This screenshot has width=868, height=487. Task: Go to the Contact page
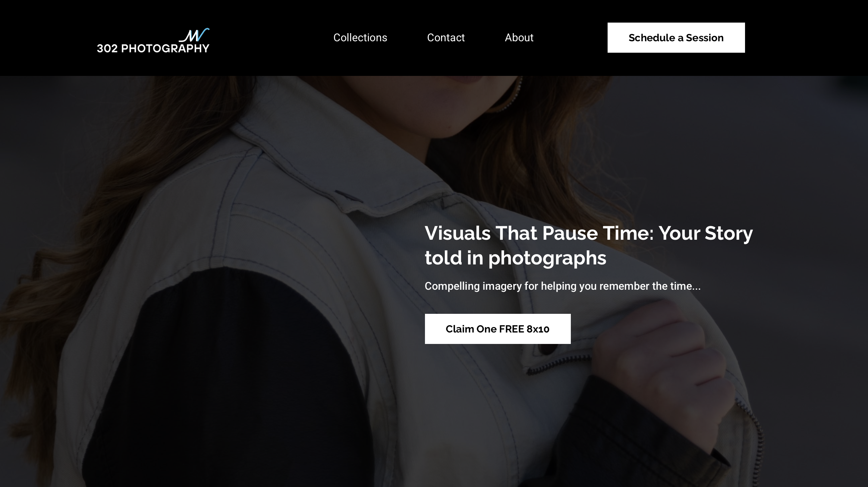click(x=446, y=37)
